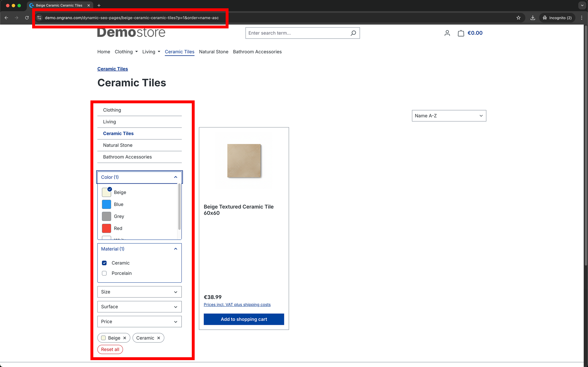Expand the Price filter
This screenshot has width=588, height=367.
(140, 322)
